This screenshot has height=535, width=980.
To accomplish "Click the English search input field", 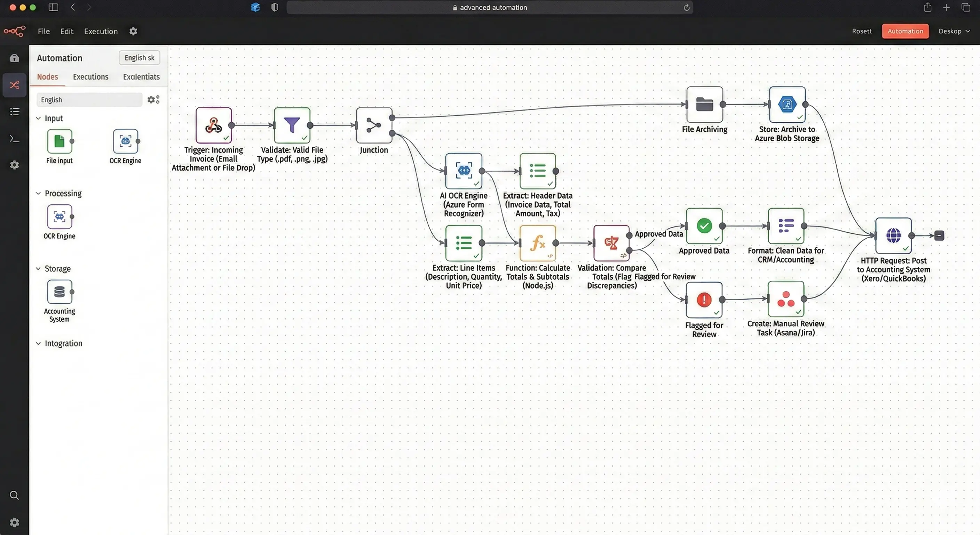I will (x=89, y=100).
